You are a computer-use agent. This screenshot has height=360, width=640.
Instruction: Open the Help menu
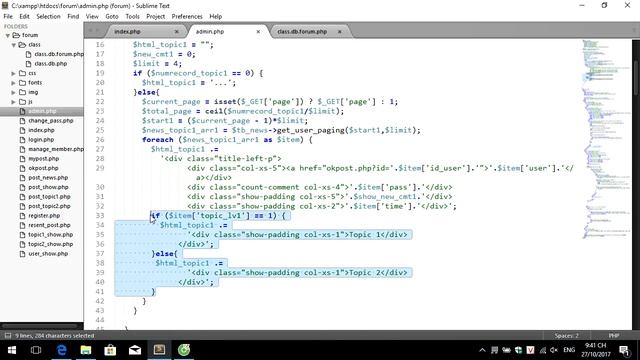tap(216, 16)
